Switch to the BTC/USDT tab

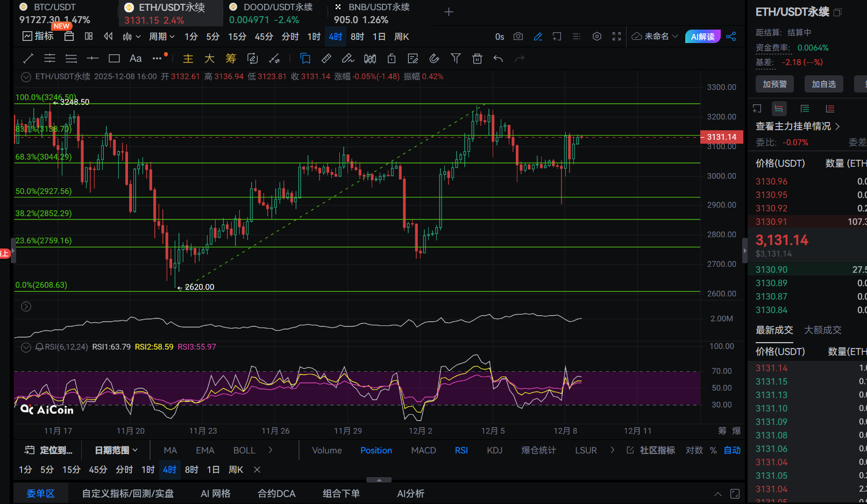[x=54, y=8]
